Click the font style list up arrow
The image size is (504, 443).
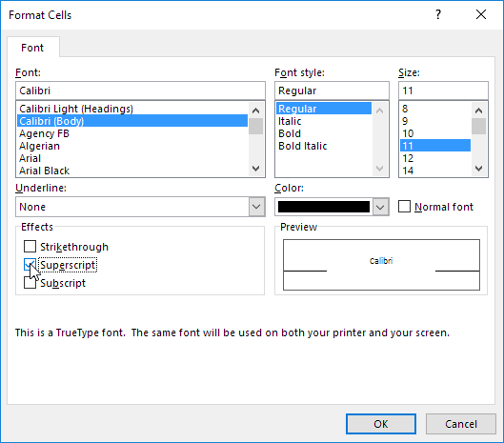379,111
